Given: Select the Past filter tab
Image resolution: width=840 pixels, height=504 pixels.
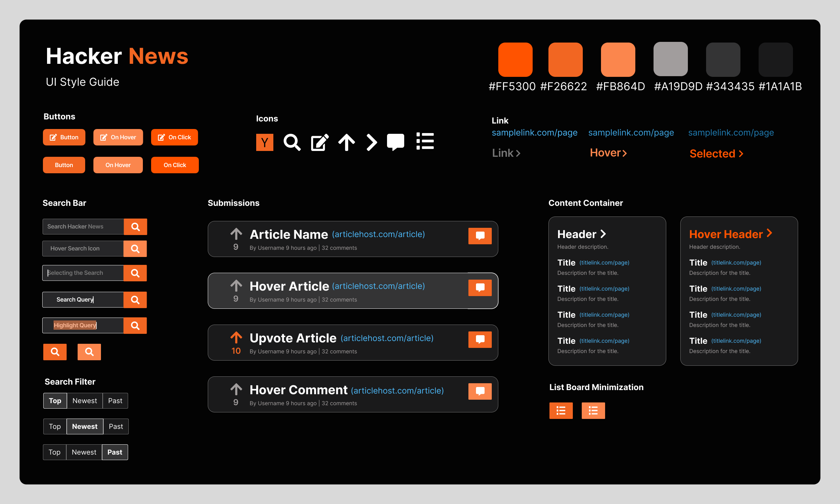Looking at the screenshot, I should (x=114, y=452).
